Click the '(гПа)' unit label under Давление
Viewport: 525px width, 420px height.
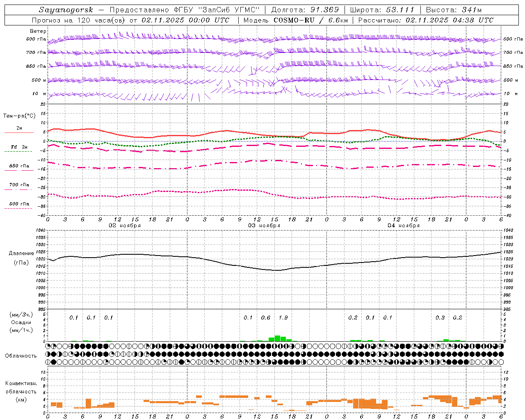tap(21, 262)
